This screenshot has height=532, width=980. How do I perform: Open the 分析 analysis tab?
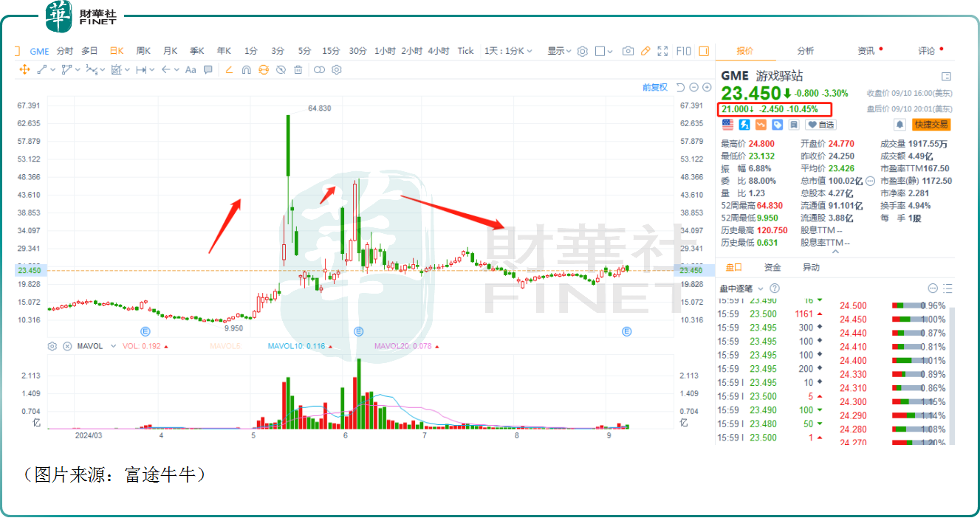[806, 51]
